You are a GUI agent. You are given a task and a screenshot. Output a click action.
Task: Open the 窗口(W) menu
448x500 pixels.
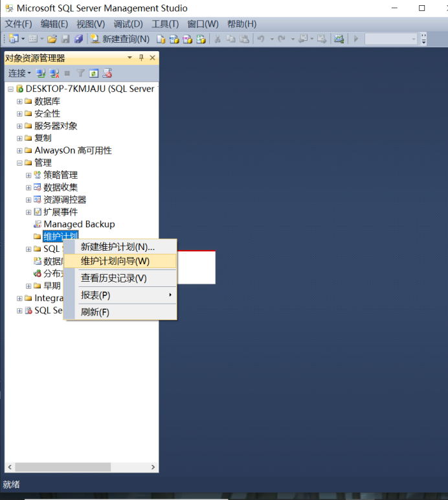coord(203,24)
